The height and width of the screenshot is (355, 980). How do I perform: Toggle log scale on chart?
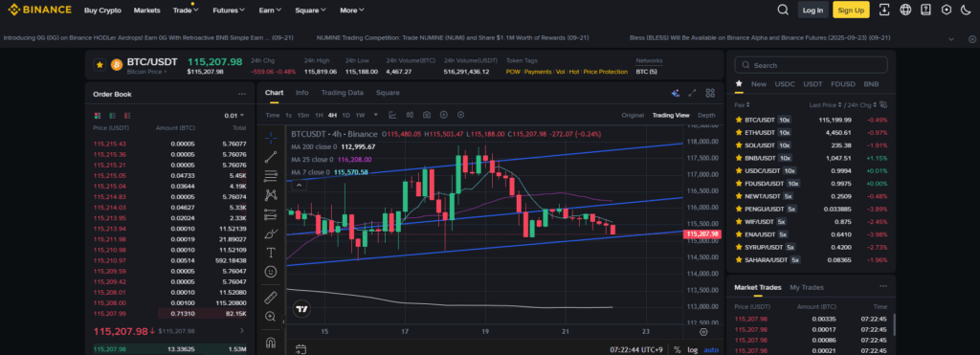pos(693,350)
